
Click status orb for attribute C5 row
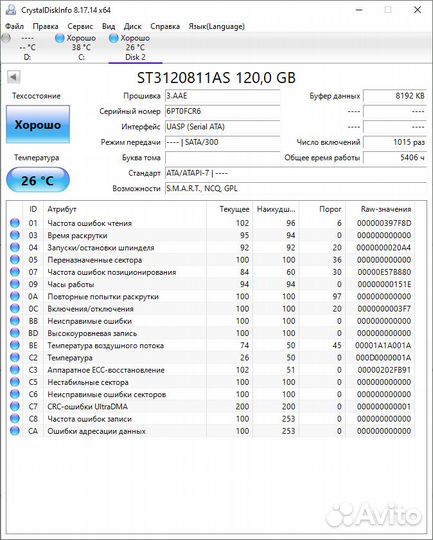click(x=15, y=382)
